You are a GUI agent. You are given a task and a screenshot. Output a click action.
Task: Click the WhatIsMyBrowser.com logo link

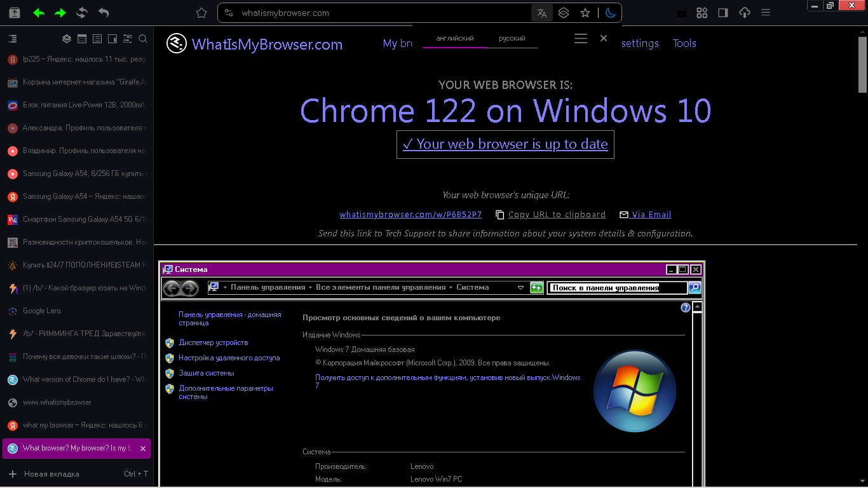click(x=254, y=43)
